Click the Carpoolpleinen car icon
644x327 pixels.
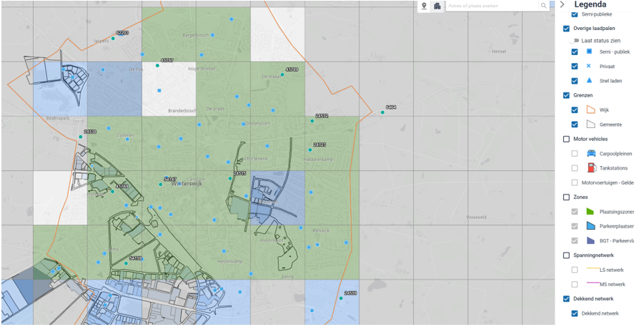point(591,154)
